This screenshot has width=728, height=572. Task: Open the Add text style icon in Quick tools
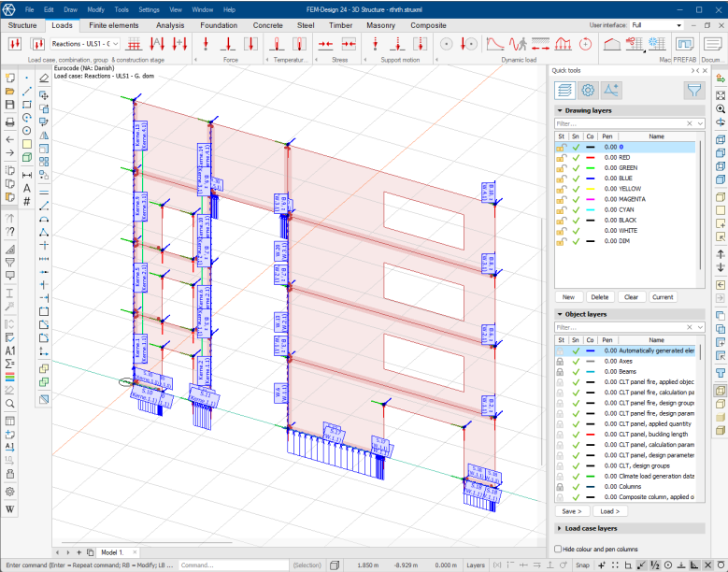point(611,90)
